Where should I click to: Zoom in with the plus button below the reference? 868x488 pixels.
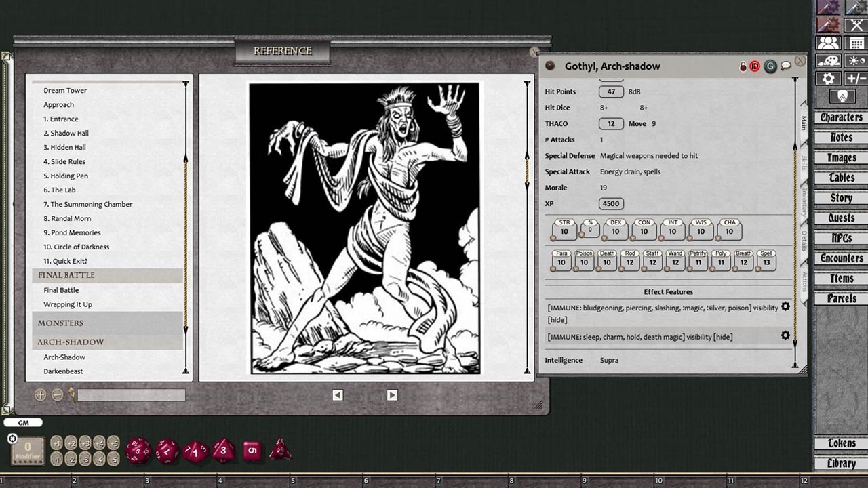41,394
